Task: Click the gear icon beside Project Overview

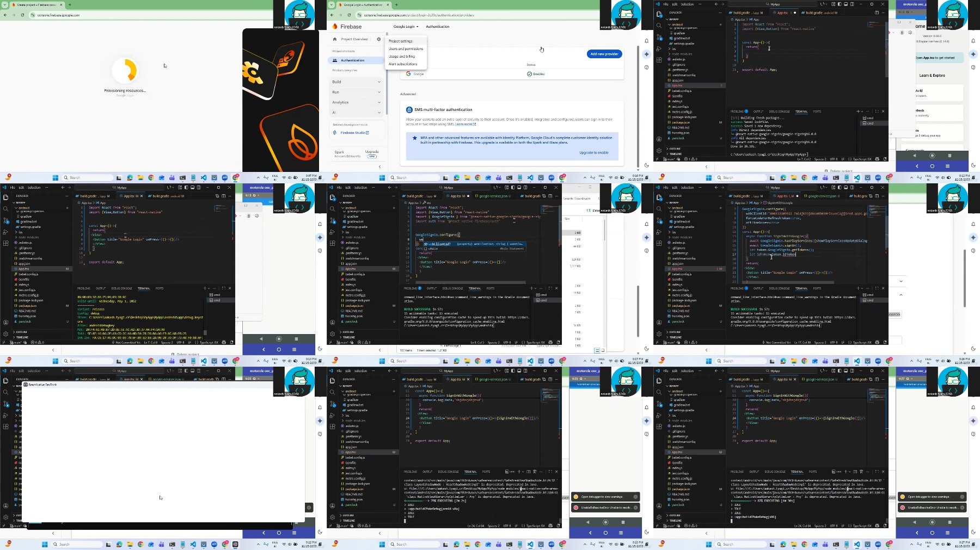Action: click(379, 39)
